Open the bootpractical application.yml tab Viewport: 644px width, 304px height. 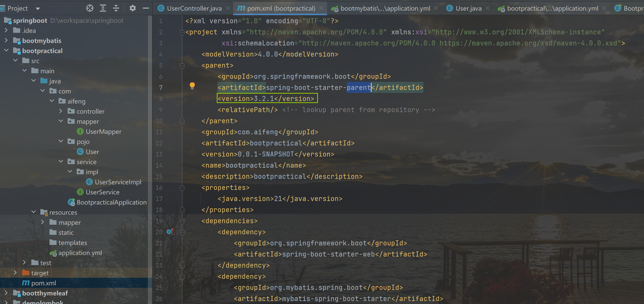pos(552,8)
